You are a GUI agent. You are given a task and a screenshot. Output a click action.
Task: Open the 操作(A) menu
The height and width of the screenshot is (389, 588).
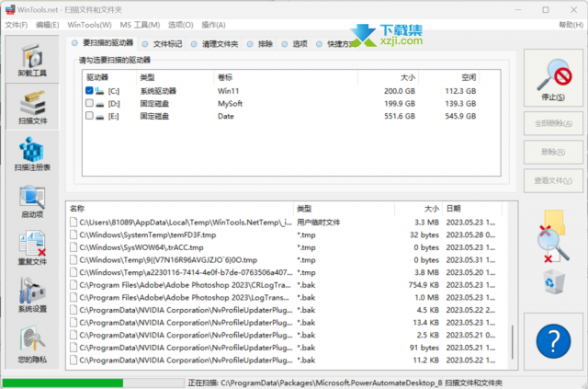[213, 25]
